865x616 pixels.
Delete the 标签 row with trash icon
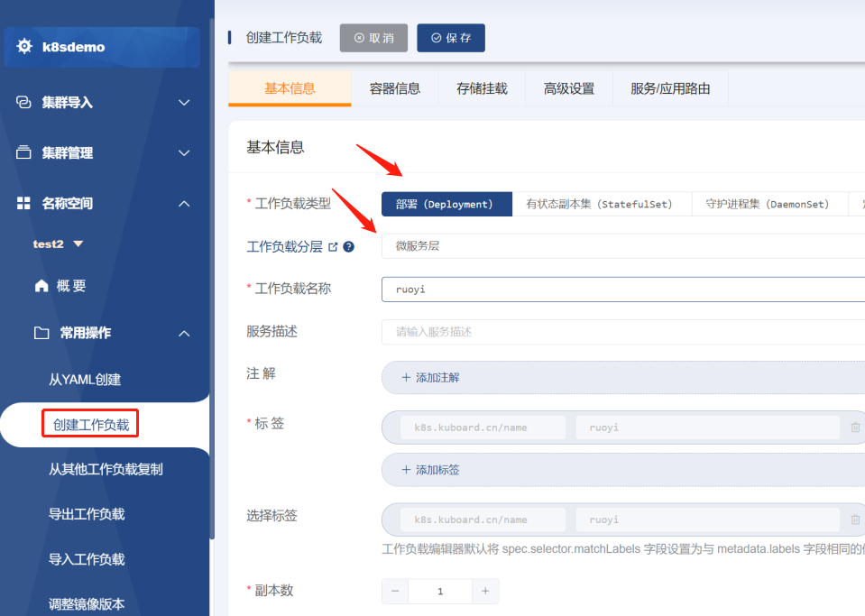(x=855, y=428)
